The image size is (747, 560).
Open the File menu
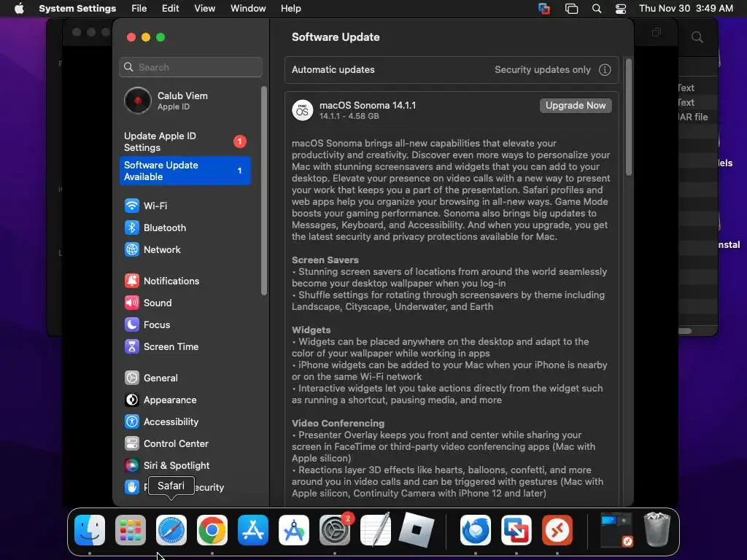point(139,9)
